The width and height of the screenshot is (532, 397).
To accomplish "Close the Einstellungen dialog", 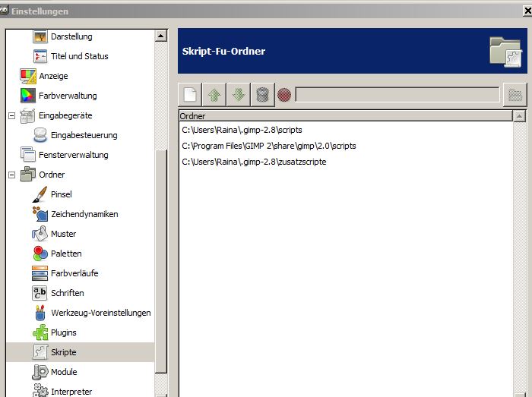I will [x=527, y=11].
